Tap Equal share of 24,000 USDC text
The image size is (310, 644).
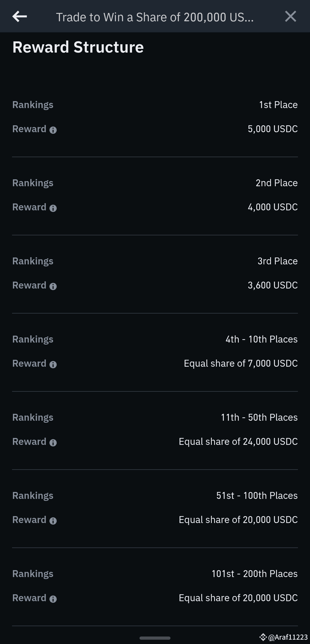pyautogui.click(x=238, y=442)
